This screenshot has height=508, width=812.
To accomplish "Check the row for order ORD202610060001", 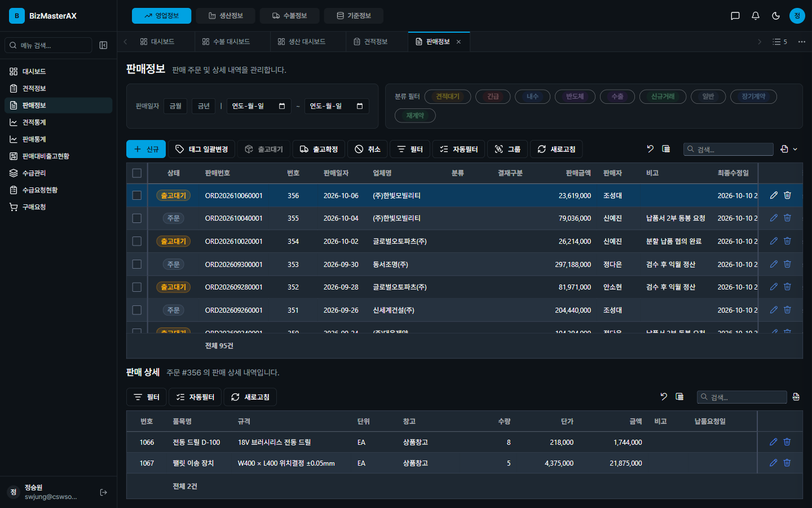I will point(136,195).
